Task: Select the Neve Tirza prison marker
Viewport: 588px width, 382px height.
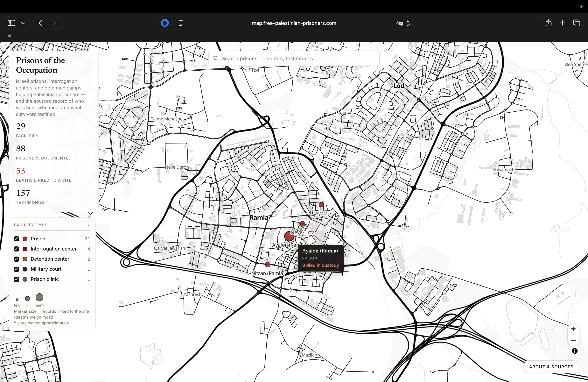Action: click(302, 224)
